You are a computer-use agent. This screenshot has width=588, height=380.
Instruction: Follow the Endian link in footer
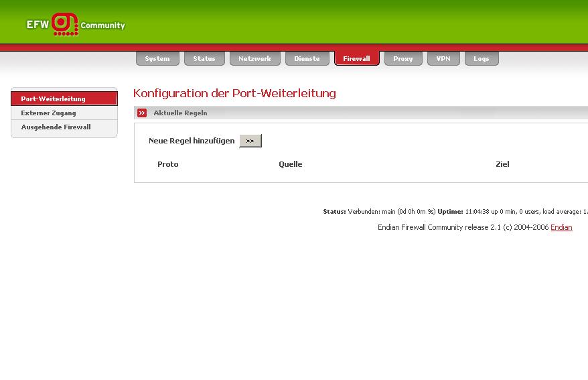[x=561, y=227]
